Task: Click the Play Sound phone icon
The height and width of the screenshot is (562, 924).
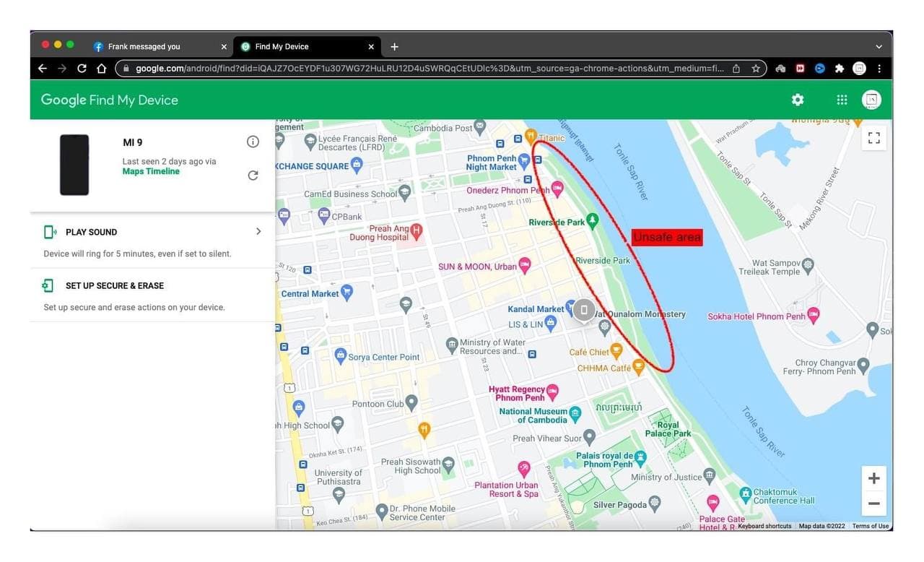Action: (50, 232)
